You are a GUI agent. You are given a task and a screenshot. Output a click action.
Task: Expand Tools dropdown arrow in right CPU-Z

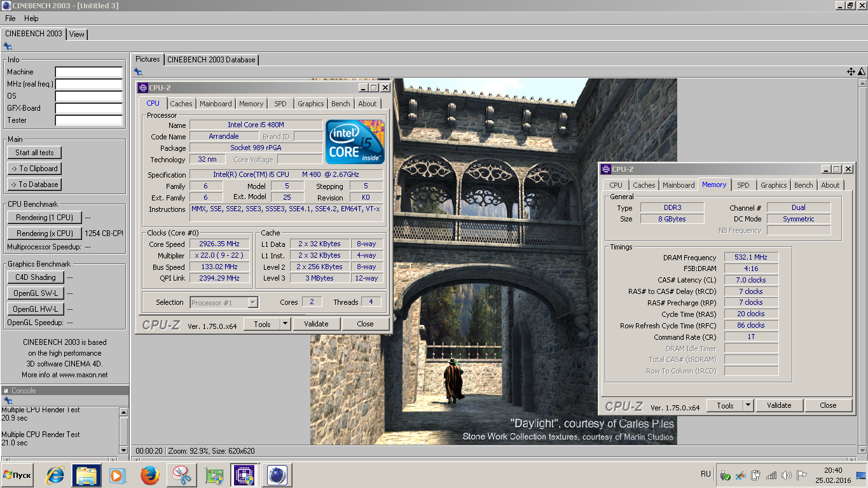[748, 405]
